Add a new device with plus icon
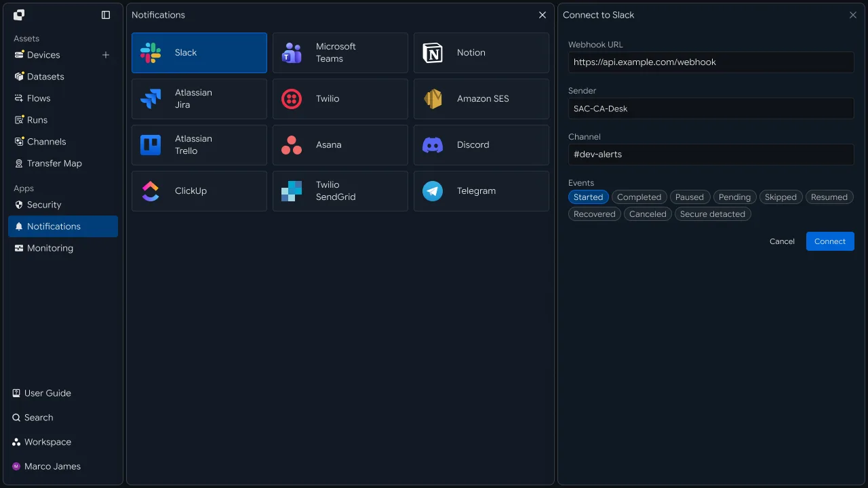Image resolution: width=868 pixels, height=488 pixels. pyautogui.click(x=106, y=55)
